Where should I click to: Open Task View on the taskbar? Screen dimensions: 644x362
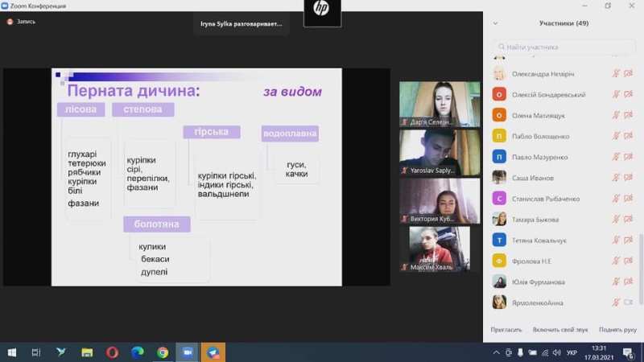coord(36,352)
